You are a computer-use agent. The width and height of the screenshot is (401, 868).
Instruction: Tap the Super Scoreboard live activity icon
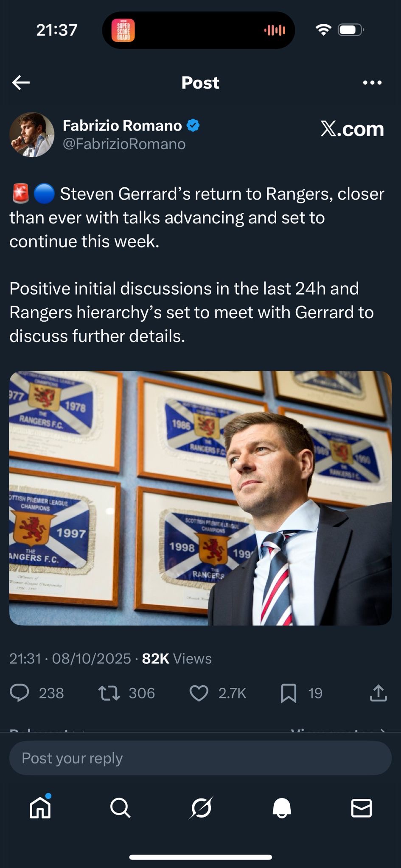pyautogui.click(x=123, y=30)
